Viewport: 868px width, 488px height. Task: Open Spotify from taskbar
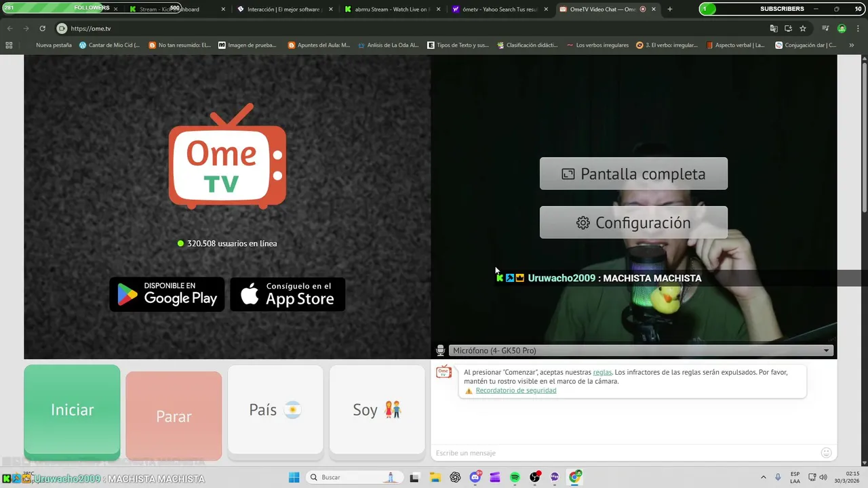(515, 477)
